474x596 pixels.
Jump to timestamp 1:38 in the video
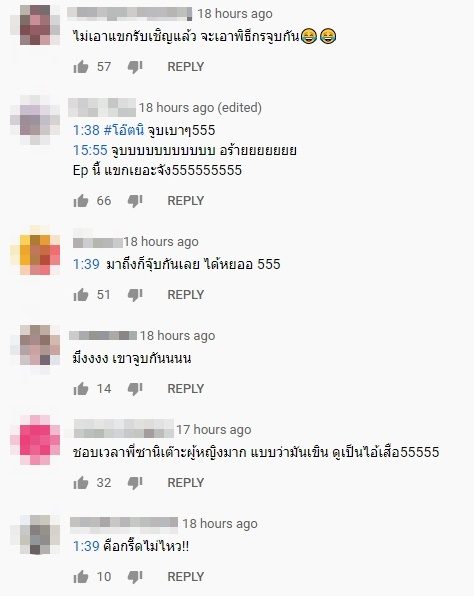click(86, 130)
